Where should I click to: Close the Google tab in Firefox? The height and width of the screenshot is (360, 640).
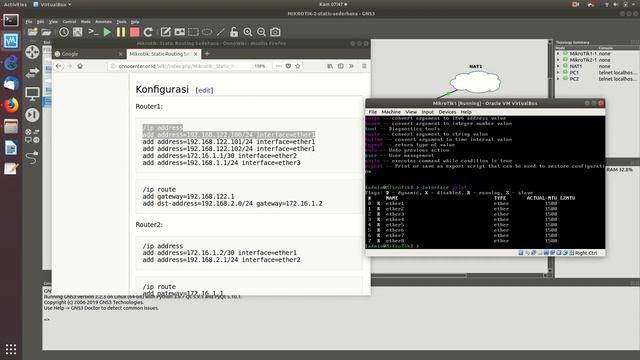(x=120, y=54)
